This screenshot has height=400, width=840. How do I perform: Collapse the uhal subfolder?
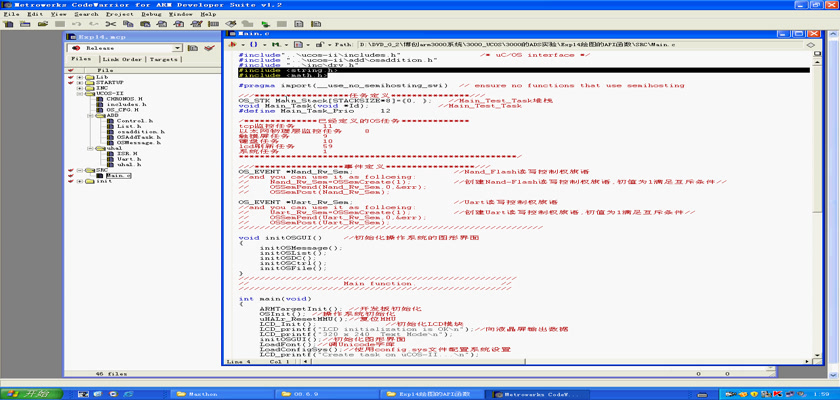point(90,148)
